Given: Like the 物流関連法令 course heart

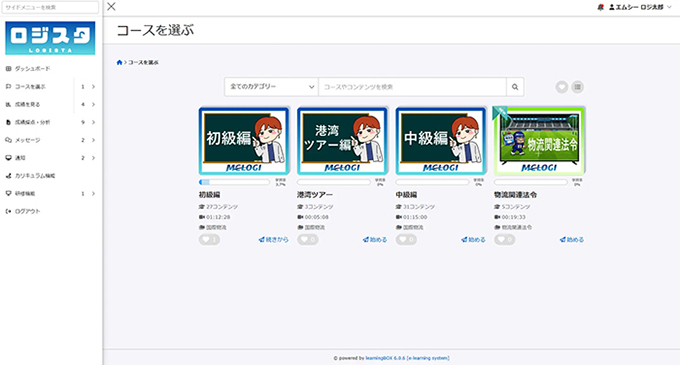Looking at the screenshot, I should pos(505,239).
